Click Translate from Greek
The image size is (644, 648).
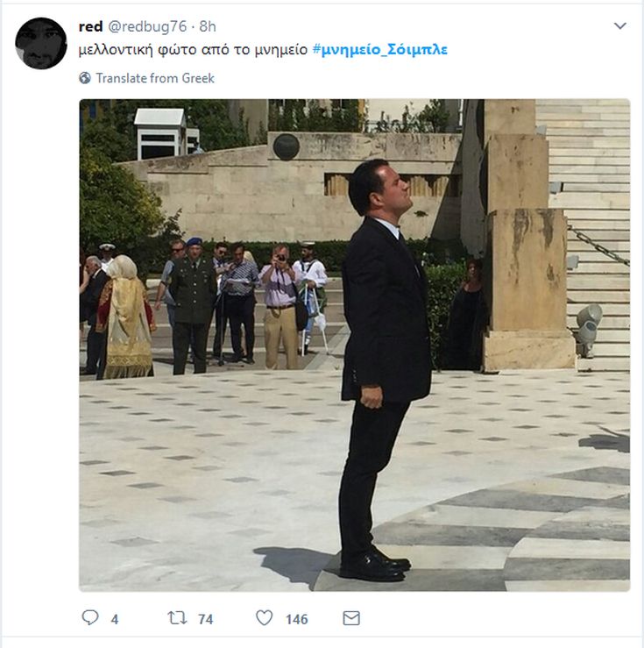click(x=155, y=78)
